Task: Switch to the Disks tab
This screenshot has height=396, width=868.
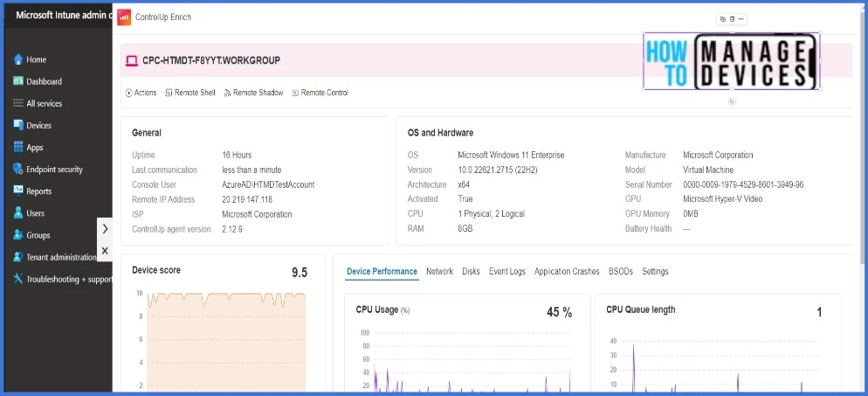Action: click(471, 271)
